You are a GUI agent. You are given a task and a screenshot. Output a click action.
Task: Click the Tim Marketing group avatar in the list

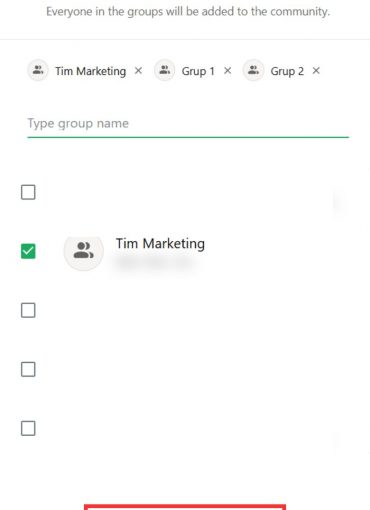pos(84,251)
